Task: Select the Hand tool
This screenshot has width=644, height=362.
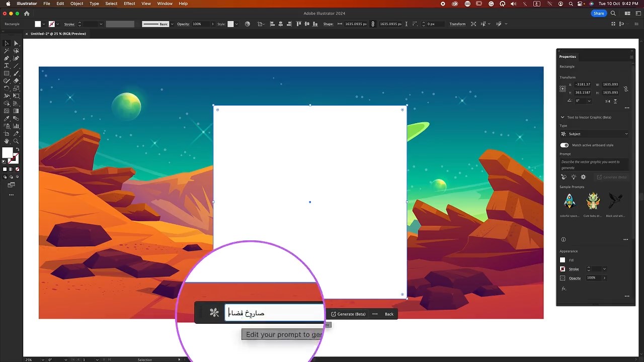Action: (7, 141)
